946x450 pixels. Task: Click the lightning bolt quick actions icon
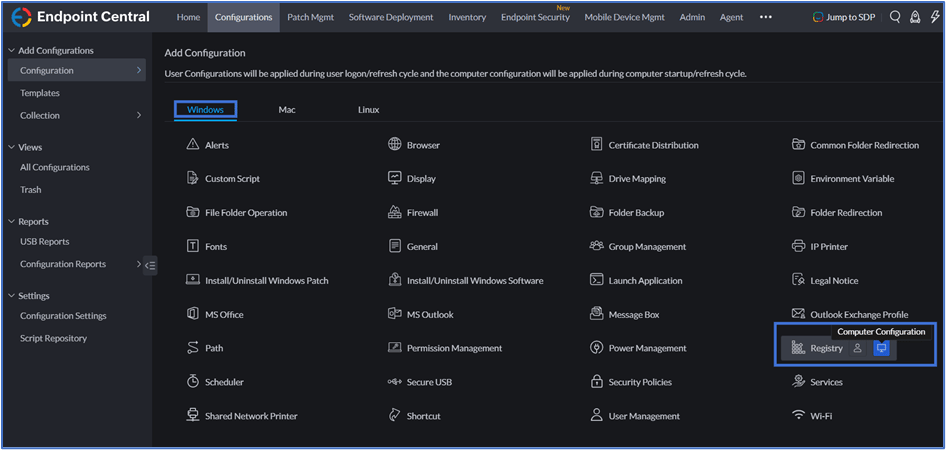tap(935, 17)
